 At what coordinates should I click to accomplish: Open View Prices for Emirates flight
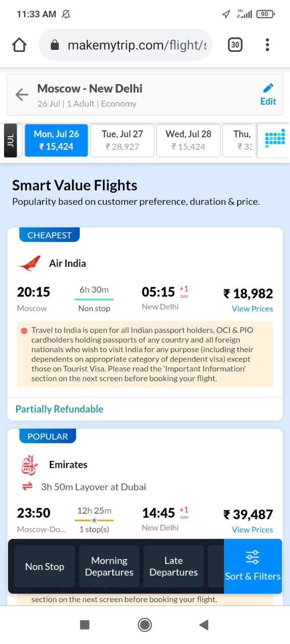click(x=252, y=529)
